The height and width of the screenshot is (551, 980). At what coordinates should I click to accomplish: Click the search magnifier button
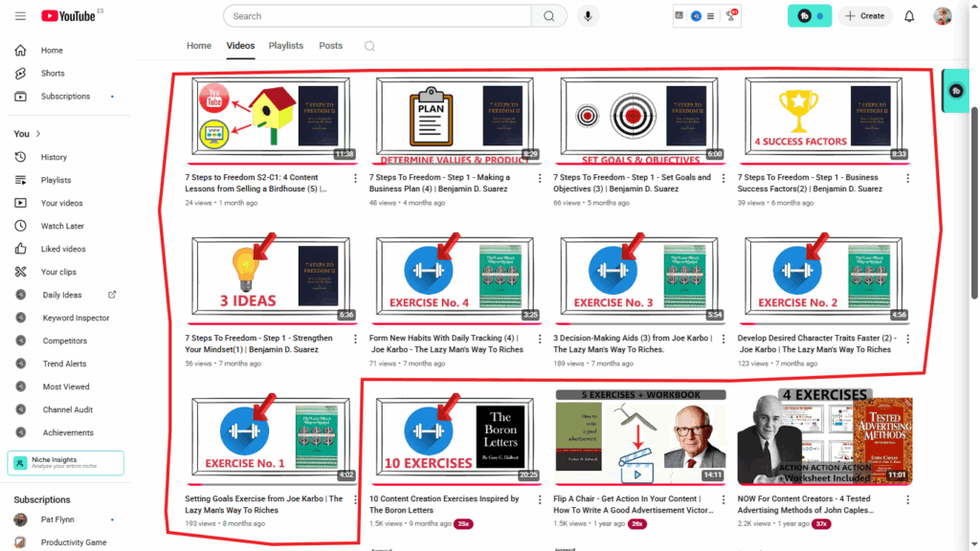point(548,16)
